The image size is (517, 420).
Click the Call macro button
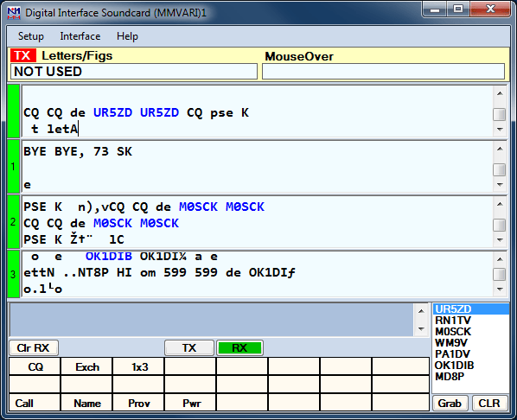click(35, 403)
